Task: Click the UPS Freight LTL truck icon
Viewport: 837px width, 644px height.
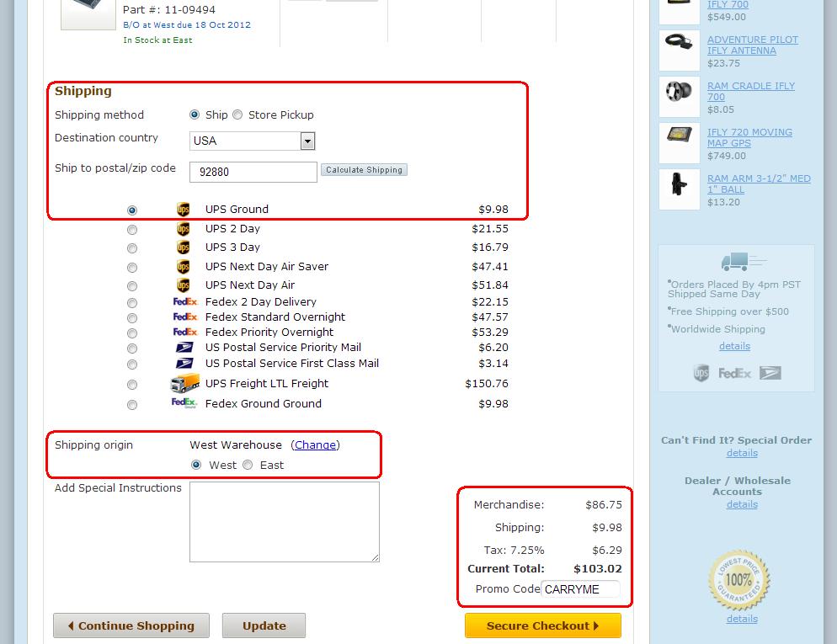Action: pos(184,384)
